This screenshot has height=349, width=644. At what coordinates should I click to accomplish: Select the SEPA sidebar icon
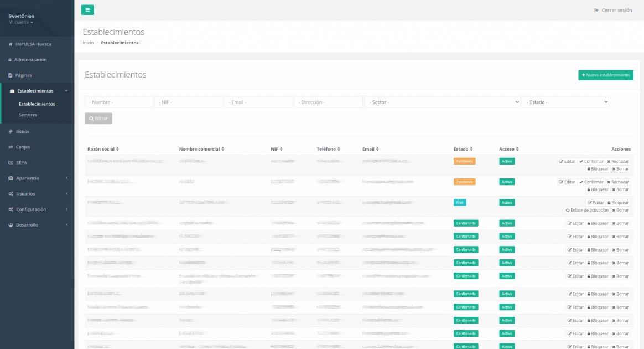click(x=12, y=162)
